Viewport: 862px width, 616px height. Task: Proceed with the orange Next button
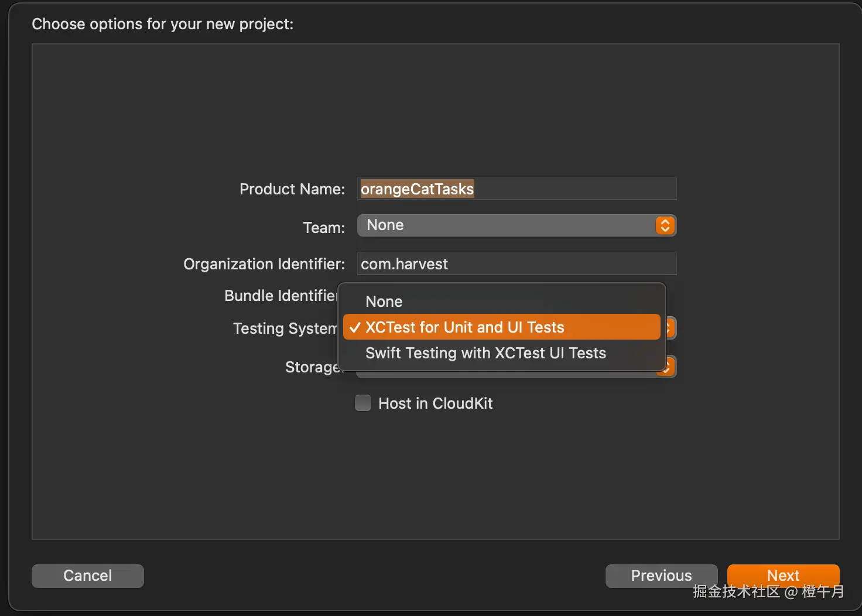click(783, 575)
